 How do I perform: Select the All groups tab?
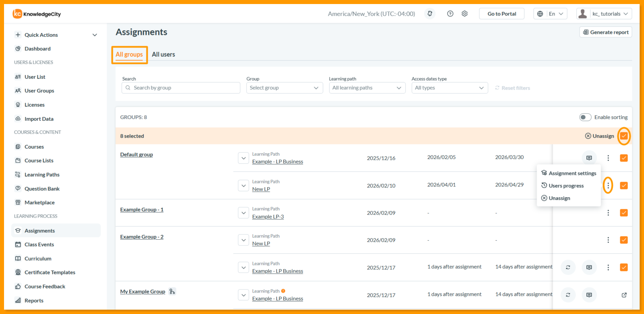click(x=129, y=54)
